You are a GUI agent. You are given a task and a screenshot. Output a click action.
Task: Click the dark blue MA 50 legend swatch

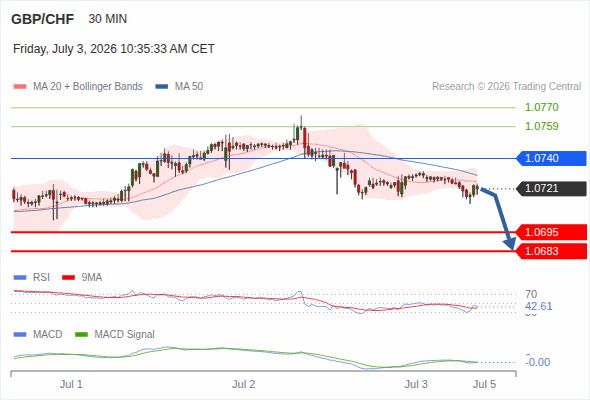tap(162, 87)
